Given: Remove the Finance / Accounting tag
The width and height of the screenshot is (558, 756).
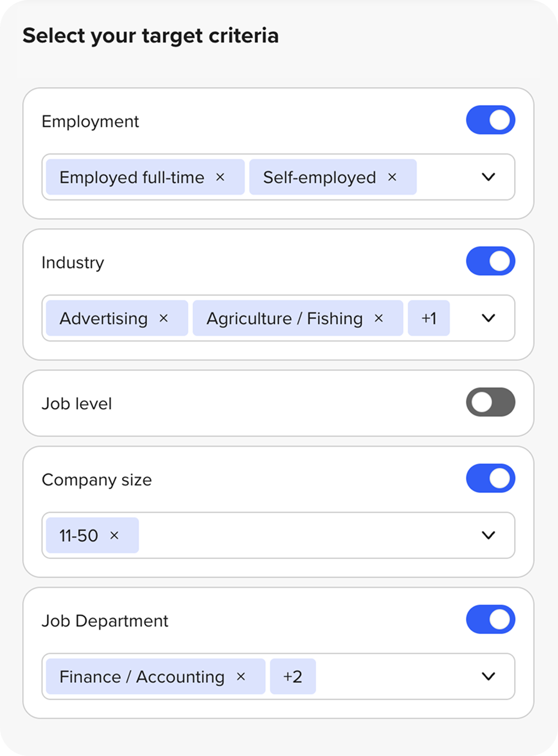Looking at the screenshot, I should click(241, 677).
